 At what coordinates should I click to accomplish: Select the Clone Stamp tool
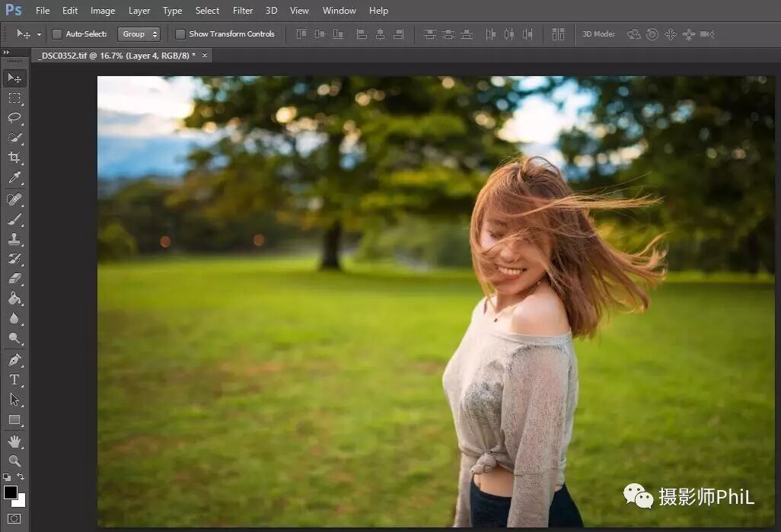click(14, 238)
